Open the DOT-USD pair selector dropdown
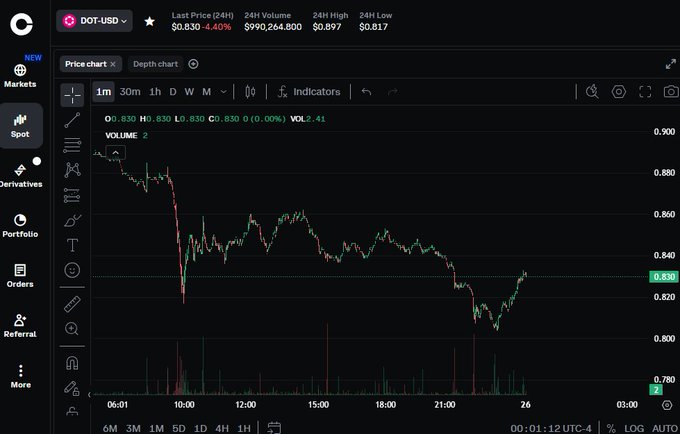Viewport: 680px width, 434px height. (94, 21)
